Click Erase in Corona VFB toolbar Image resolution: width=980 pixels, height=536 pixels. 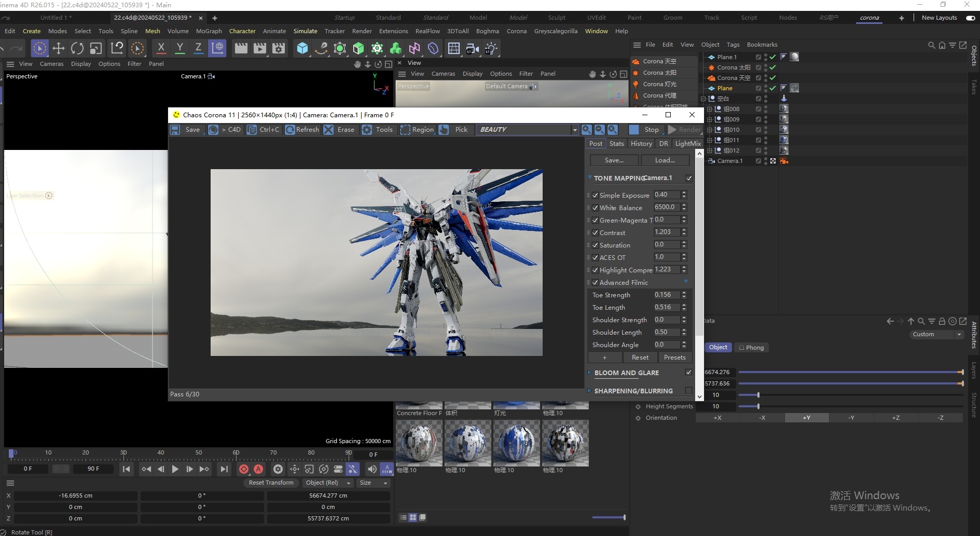tap(339, 130)
